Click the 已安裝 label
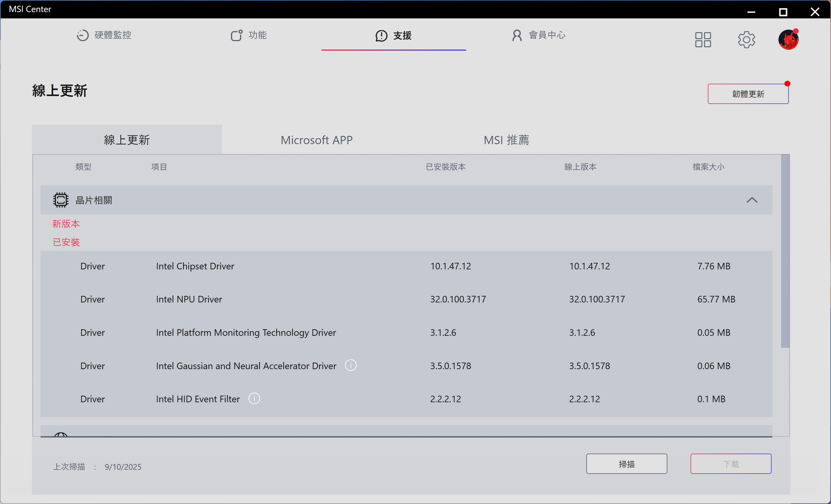831x504 pixels. coord(66,242)
